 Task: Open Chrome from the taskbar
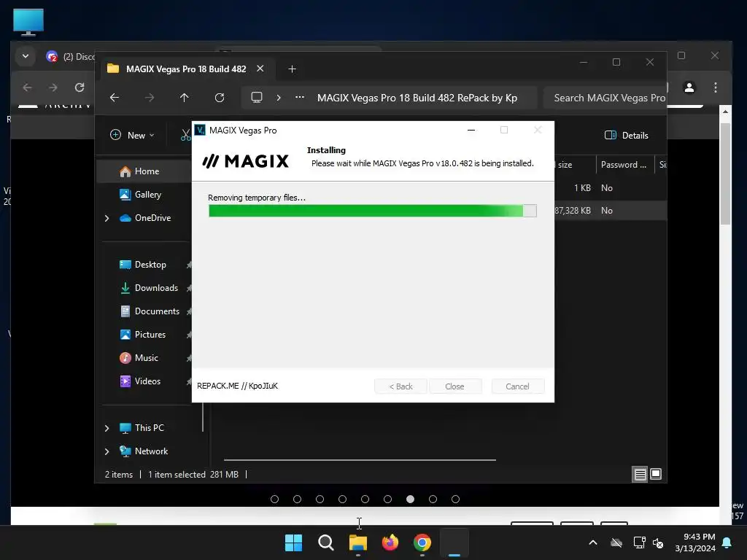pyautogui.click(x=422, y=542)
